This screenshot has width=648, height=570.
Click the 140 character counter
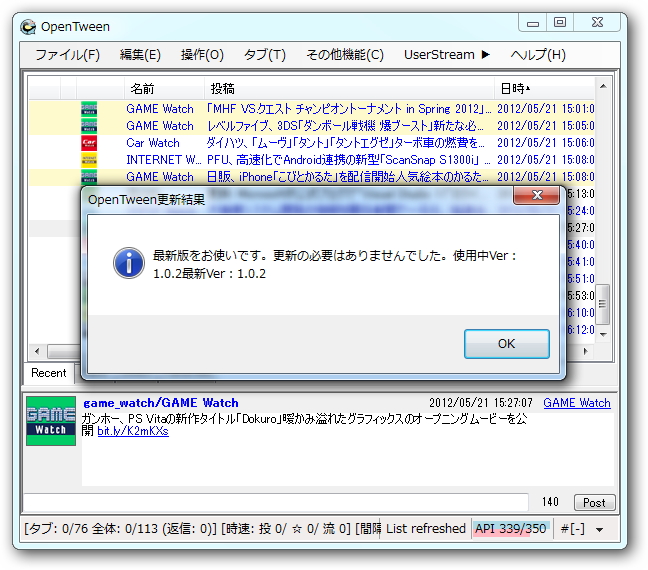pos(550,502)
